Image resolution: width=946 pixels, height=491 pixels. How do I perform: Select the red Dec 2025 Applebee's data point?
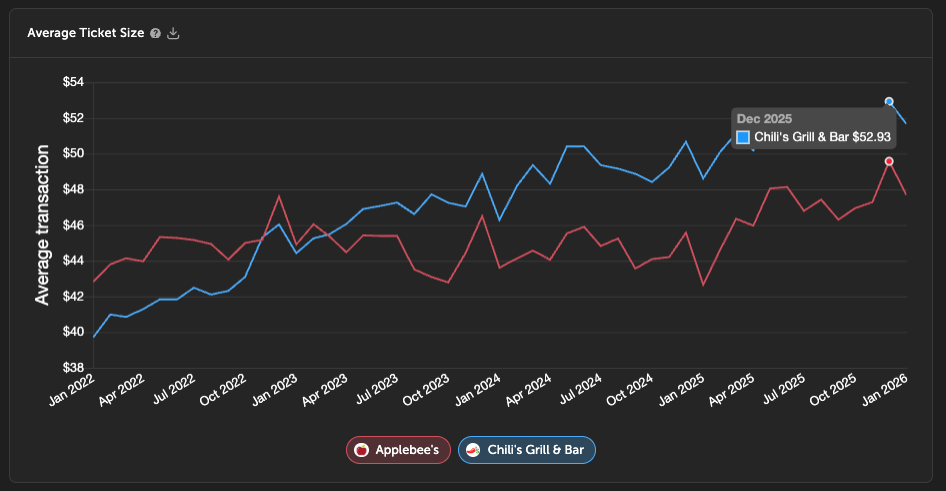[889, 161]
